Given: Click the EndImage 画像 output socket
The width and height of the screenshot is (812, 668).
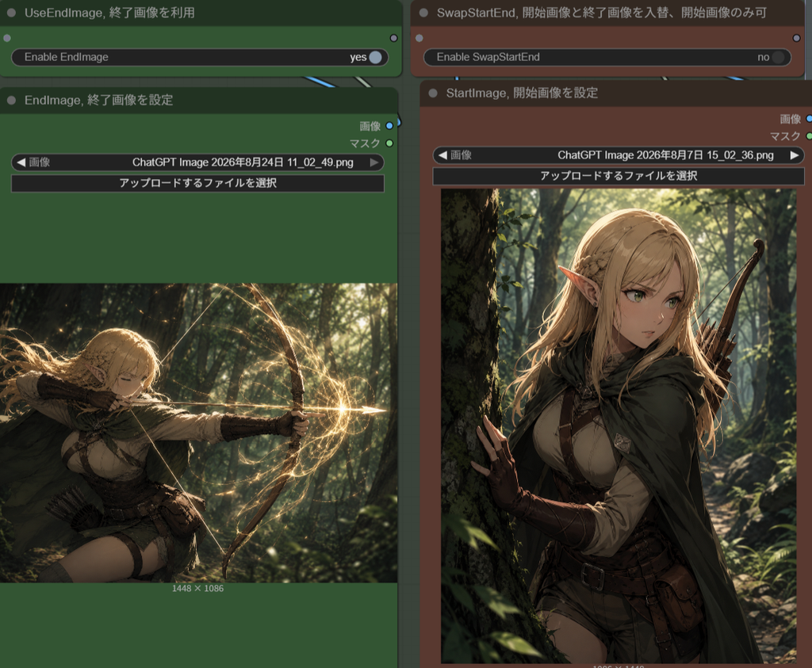Looking at the screenshot, I should coord(389,126).
